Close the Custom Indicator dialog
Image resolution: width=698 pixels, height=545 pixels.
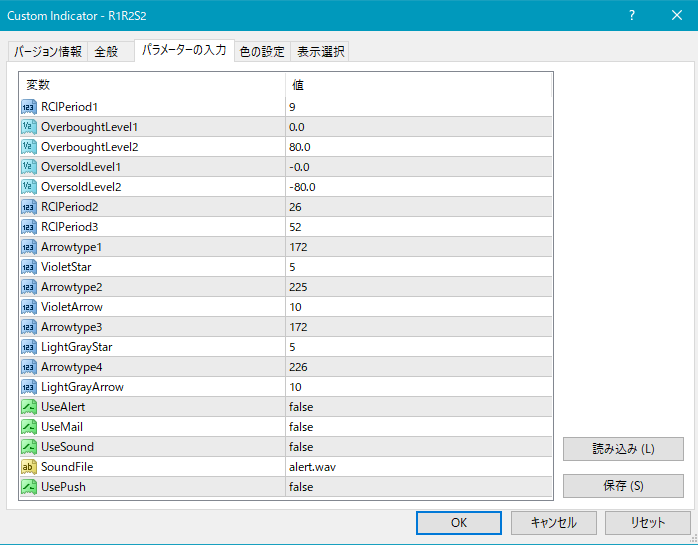coord(677,16)
